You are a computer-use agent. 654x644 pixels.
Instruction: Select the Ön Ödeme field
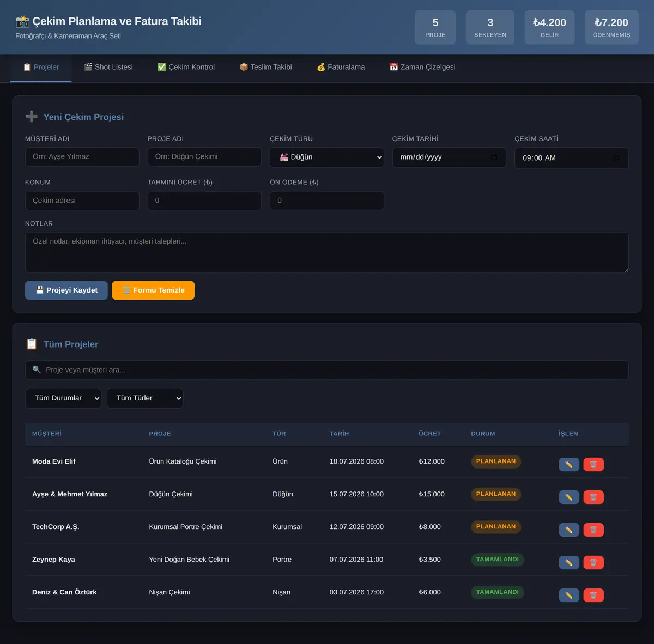click(x=327, y=201)
